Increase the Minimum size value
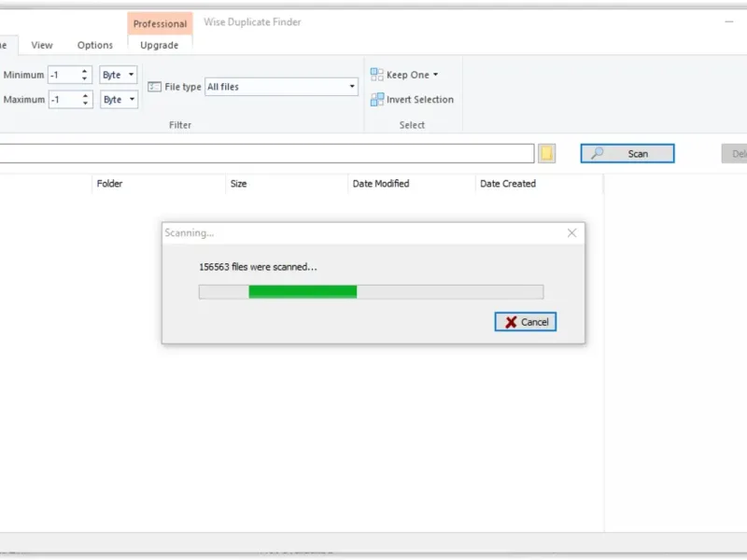This screenshot has width=747, height=560. [x=85, y=71]
